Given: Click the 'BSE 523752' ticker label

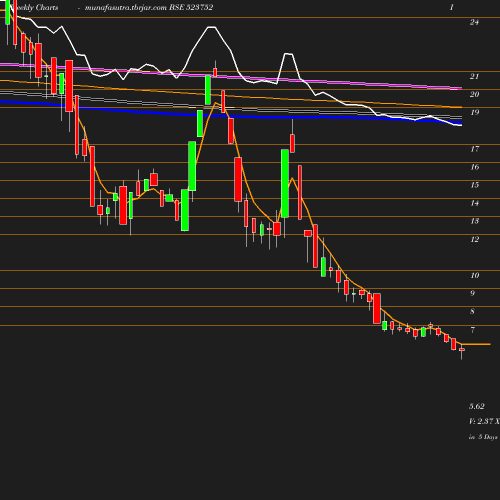Looking at the screenshot, I should coord(191,7).
